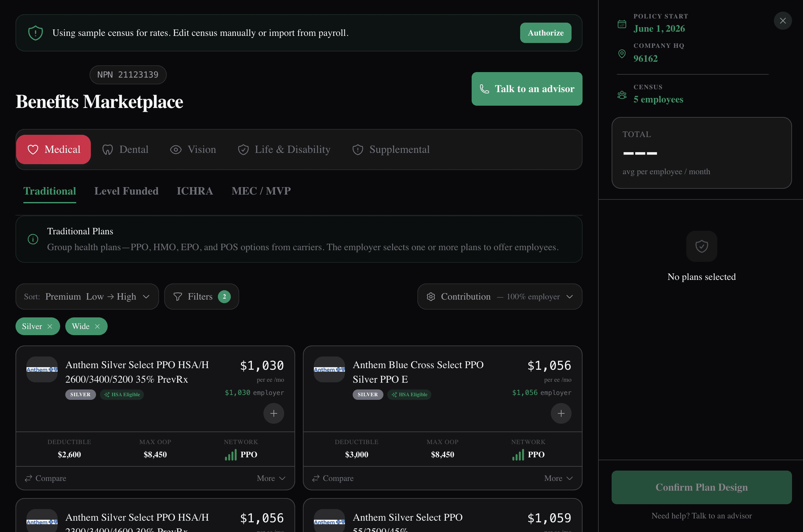
Task: Click Anthem logo on Blue Cross Select PPO card
Action: 329,369
